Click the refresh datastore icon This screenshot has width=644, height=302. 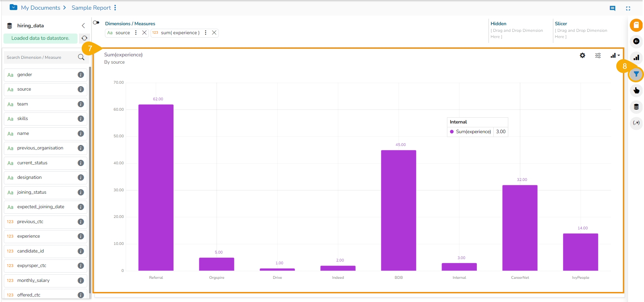click(x=84, y=38)
